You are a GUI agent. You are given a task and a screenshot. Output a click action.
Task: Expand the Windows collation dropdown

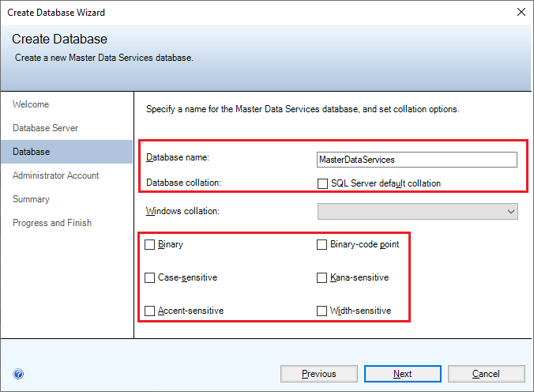click(417, 212)
